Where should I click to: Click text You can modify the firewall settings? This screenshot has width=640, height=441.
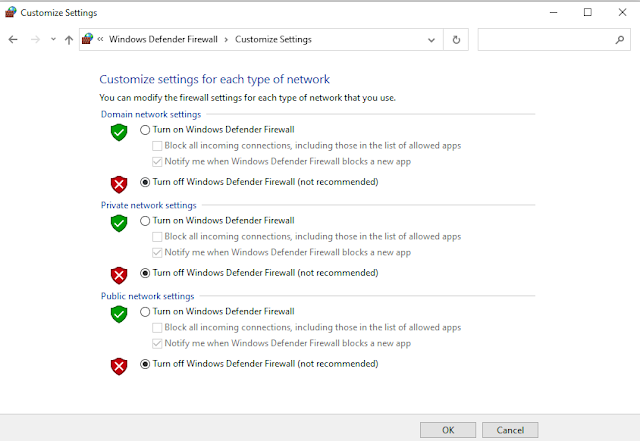pos(247,98)
